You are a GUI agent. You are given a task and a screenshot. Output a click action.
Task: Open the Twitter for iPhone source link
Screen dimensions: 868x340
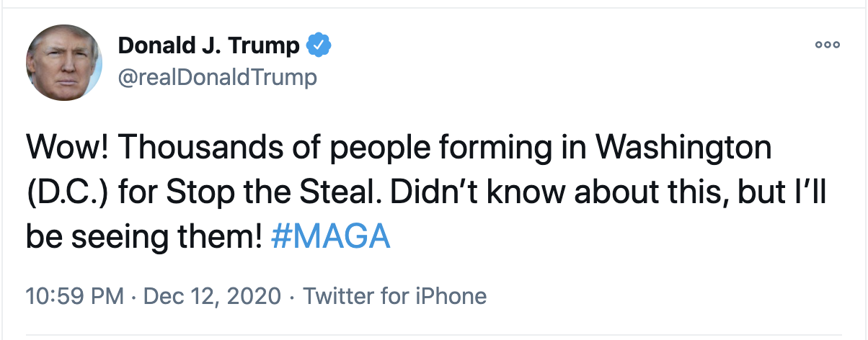[x=394, y=296]
